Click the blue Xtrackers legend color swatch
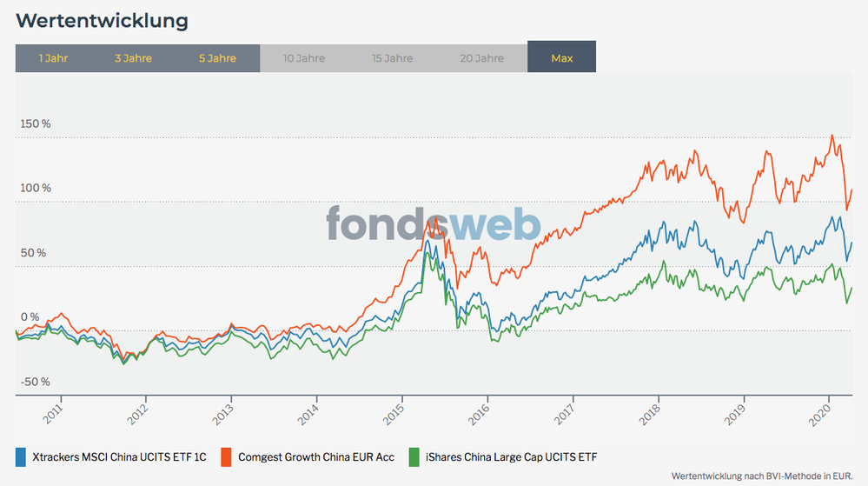Viewport: 868px width, 486px height. [21, 456]
